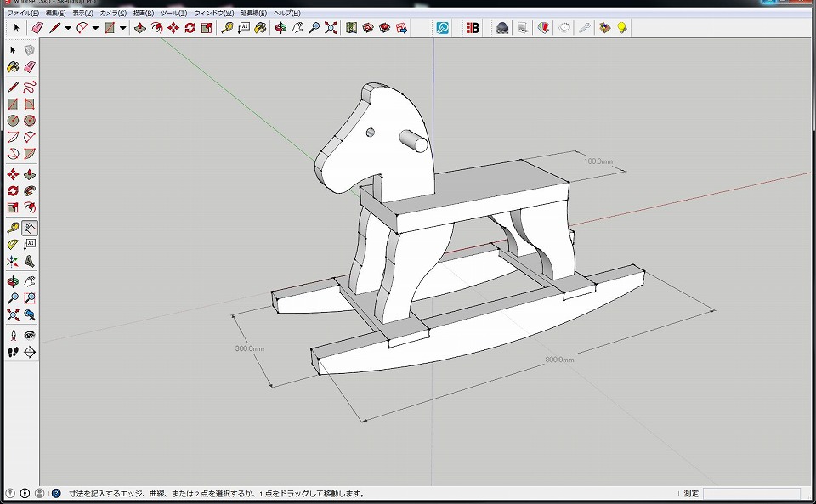Open the yellow light bulb icon

tap(622, 28)
